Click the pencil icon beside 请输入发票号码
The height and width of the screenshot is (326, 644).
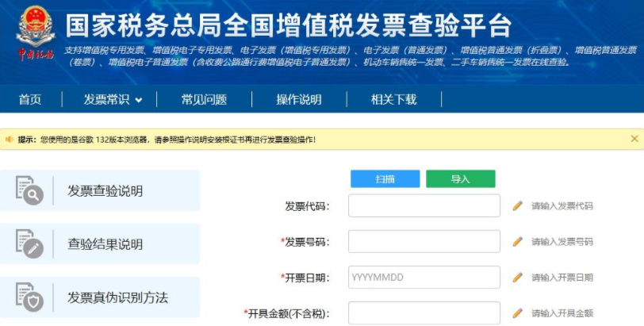(x=518, y=242)
